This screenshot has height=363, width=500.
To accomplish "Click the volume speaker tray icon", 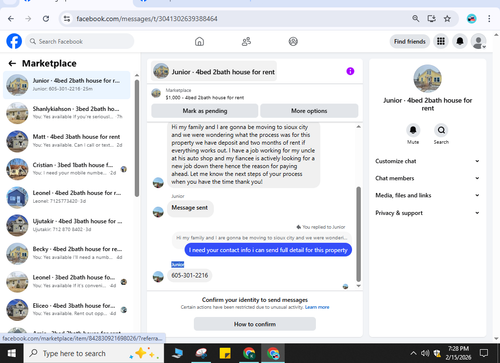I will [x=424, y=353].
